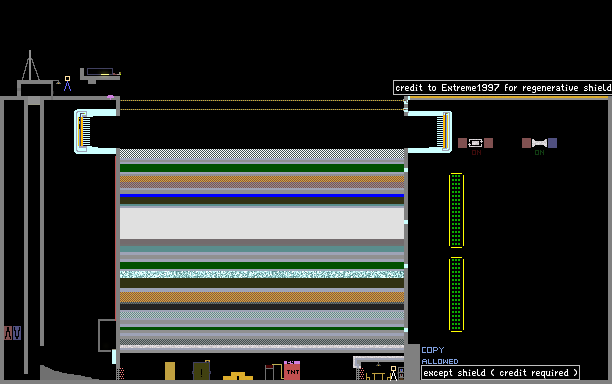Click the lower green dotted column

456,295
